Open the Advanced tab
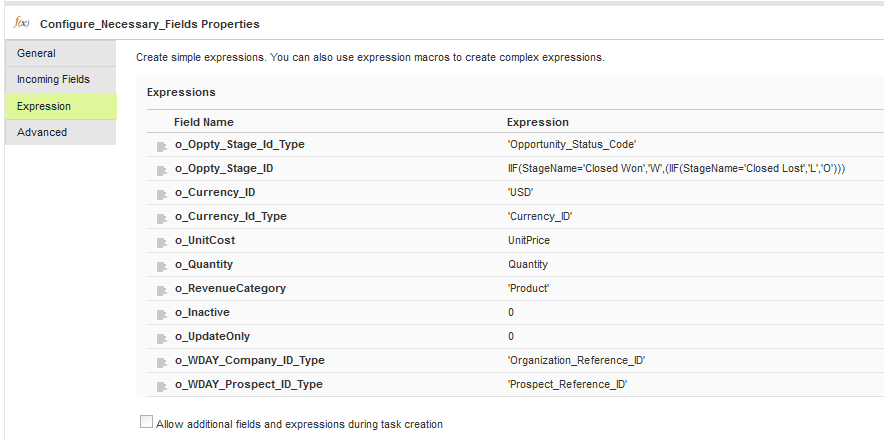 coord(60,132)
